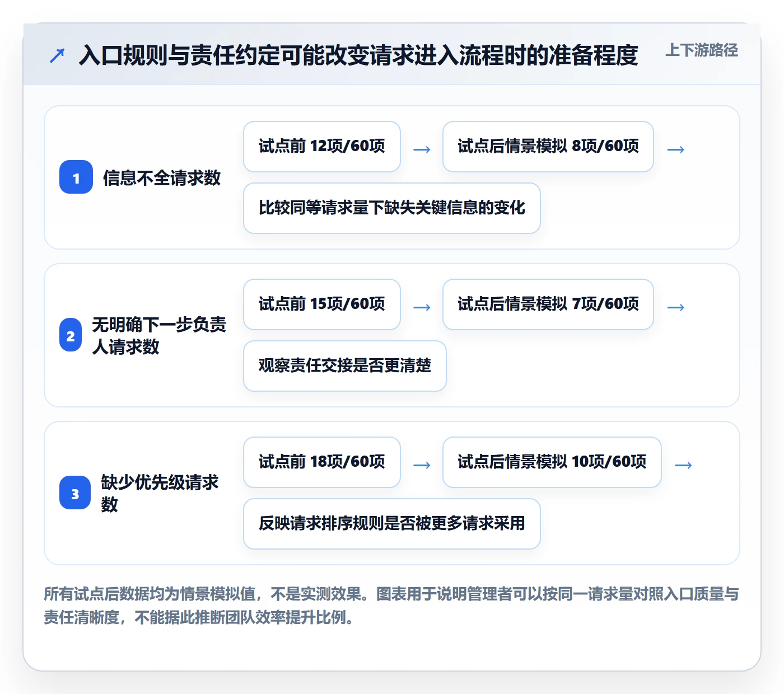
Task: Select the 试点后情景模拟 7项/60项 box
Action: (548, 304)
